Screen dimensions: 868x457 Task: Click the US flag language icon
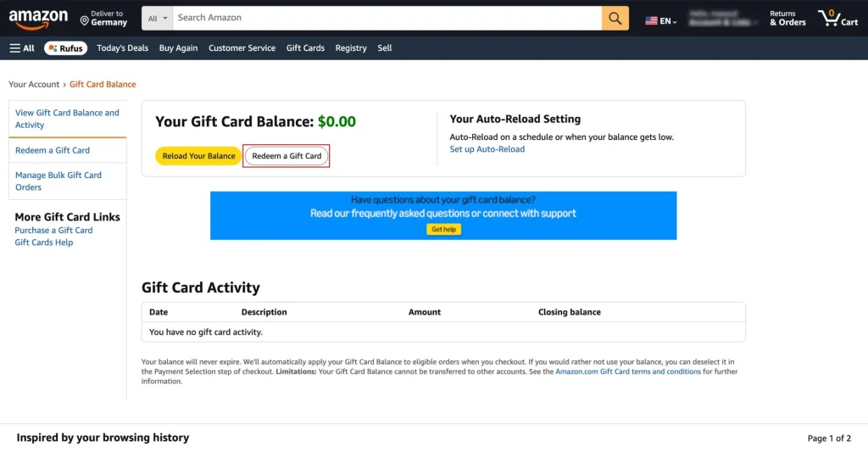[x=651, y=21]
